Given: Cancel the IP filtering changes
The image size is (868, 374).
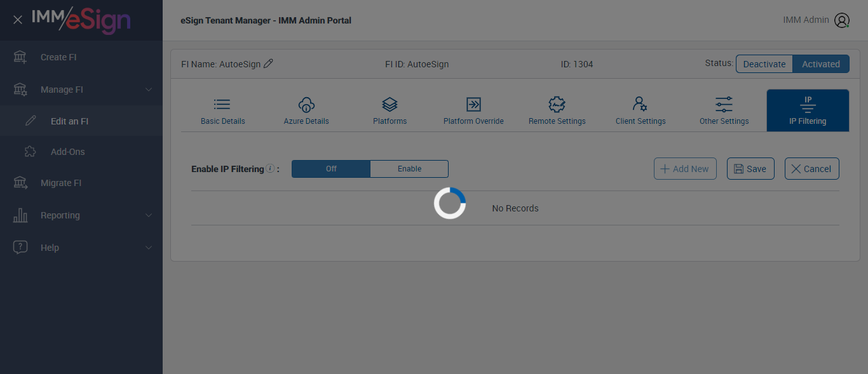Looking at the screenshot, I should pyautogui.click(x=811, y=169).
